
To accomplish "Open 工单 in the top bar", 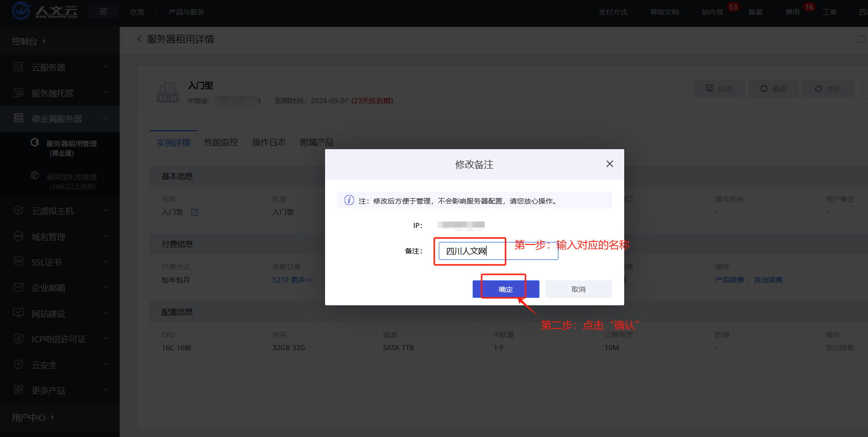I will pos(830,12).
